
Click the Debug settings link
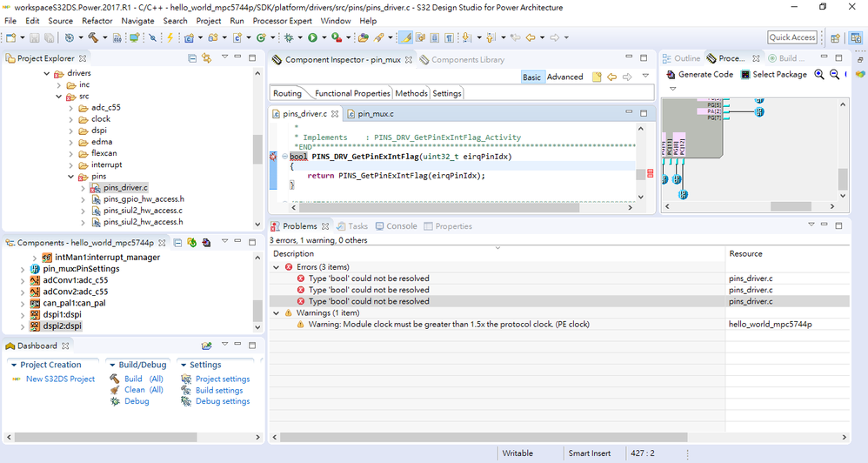[223, 401]
